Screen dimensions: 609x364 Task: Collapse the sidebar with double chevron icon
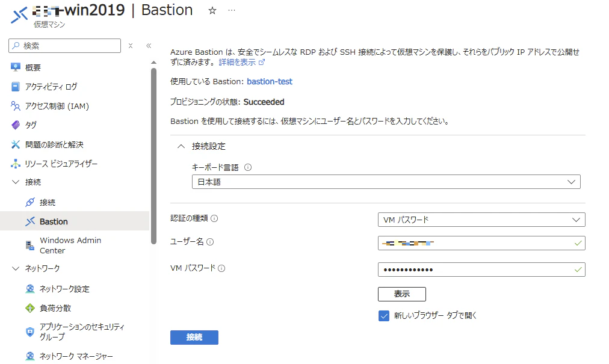(x=149, y=46)
